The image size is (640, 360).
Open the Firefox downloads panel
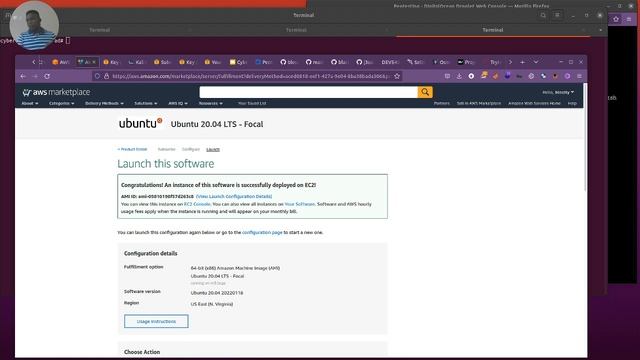459,76
